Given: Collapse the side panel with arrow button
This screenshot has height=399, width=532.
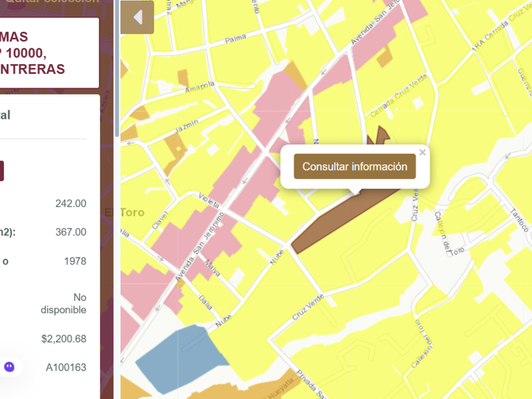Looking at the screenshot, I should coord(137,17).
